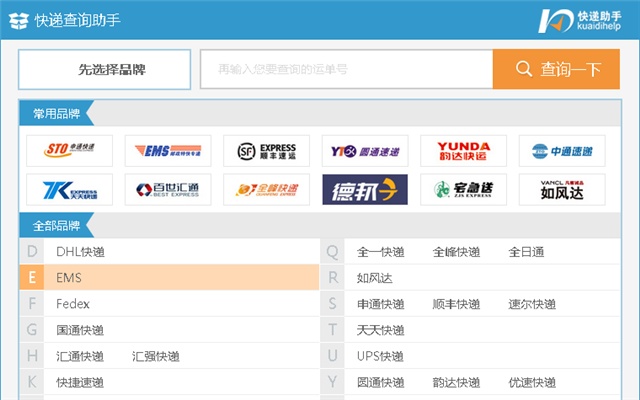Jump to letter U index
Screen dimensions: 640x400
pos(332,356)
